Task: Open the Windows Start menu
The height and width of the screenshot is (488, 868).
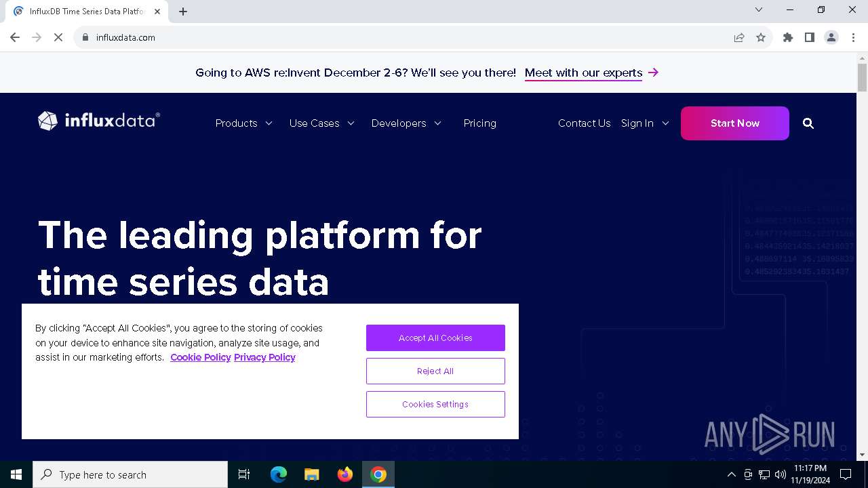Action: (16, 474)
